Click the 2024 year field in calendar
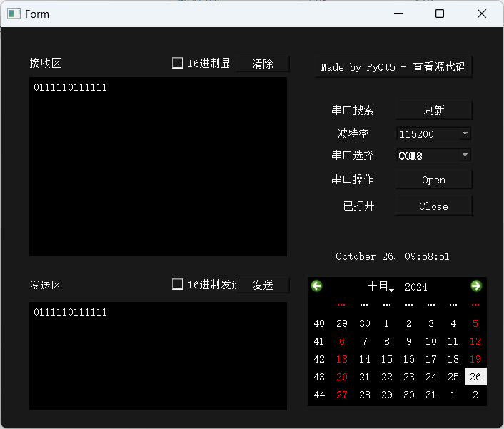 point(416,287)
